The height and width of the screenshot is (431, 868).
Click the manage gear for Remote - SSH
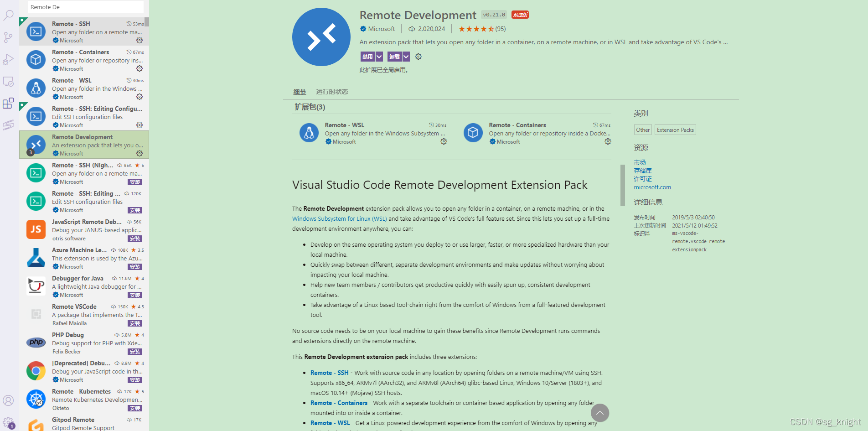139,40
